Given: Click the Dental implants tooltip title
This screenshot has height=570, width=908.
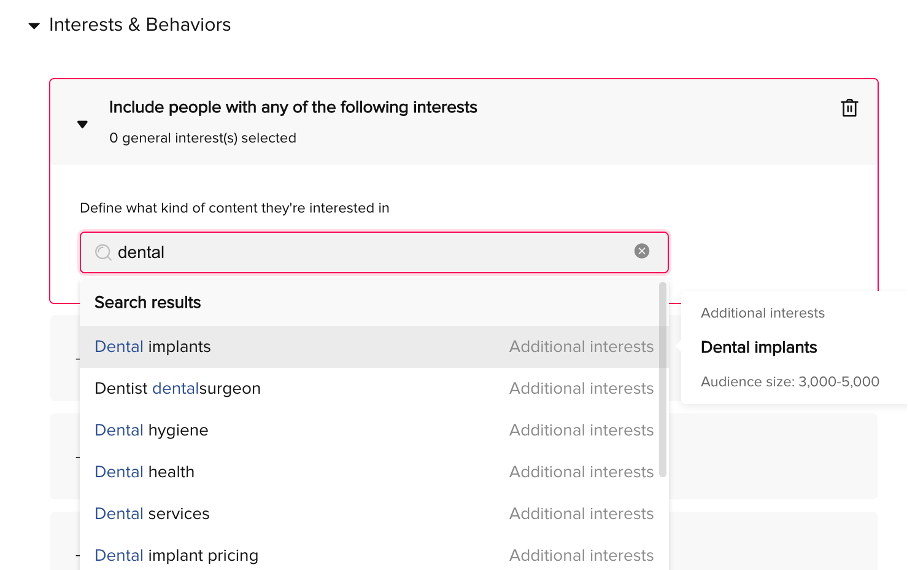Looking at the screenshot, I should point(759,347).
